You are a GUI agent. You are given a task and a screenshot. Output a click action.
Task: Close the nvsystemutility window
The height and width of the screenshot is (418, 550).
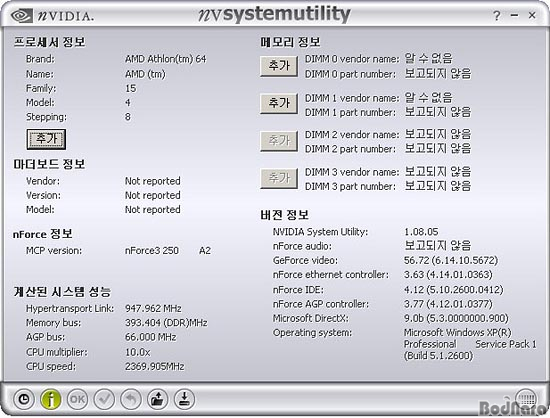click(532, 15)
